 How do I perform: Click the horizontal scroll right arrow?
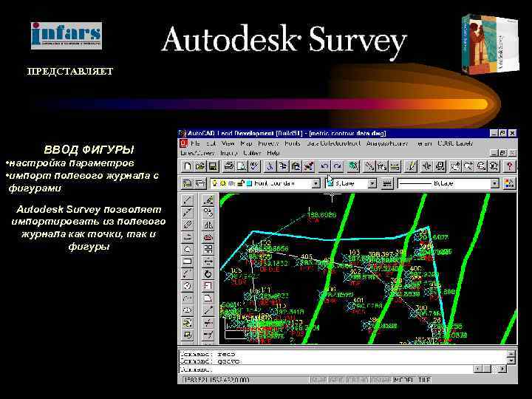click(x=502, y=369)
